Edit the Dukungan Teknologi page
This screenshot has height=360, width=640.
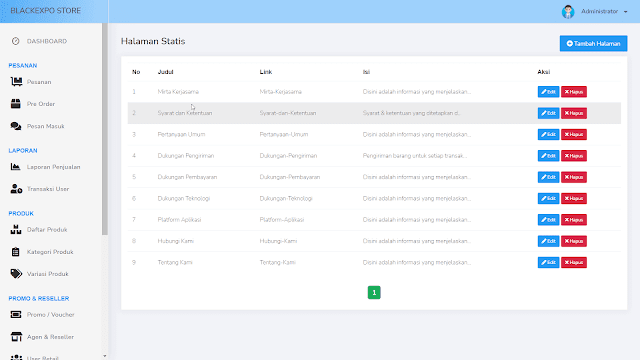pyautogui.click(x=548, y=198)
